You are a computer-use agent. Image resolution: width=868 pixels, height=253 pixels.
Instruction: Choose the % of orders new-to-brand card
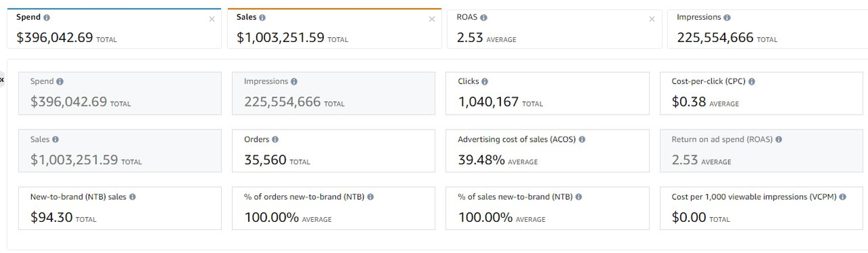point(334,208)
